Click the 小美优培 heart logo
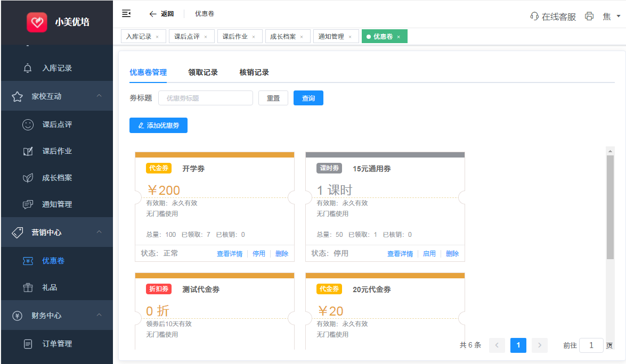 click(37, 22)
